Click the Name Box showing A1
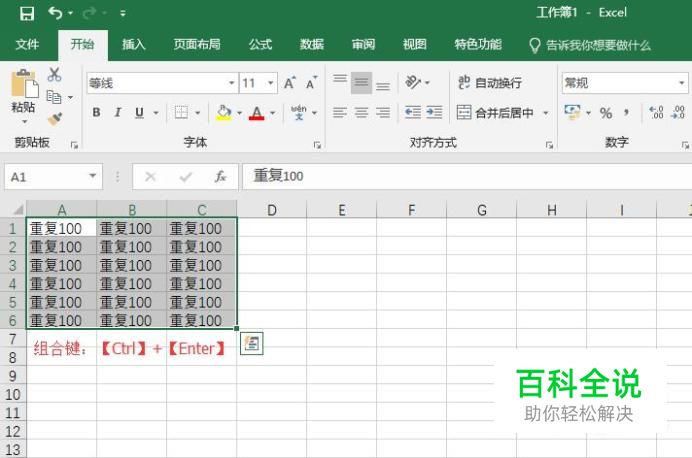This screenshot has height=458, width=692. coord(53,177)
